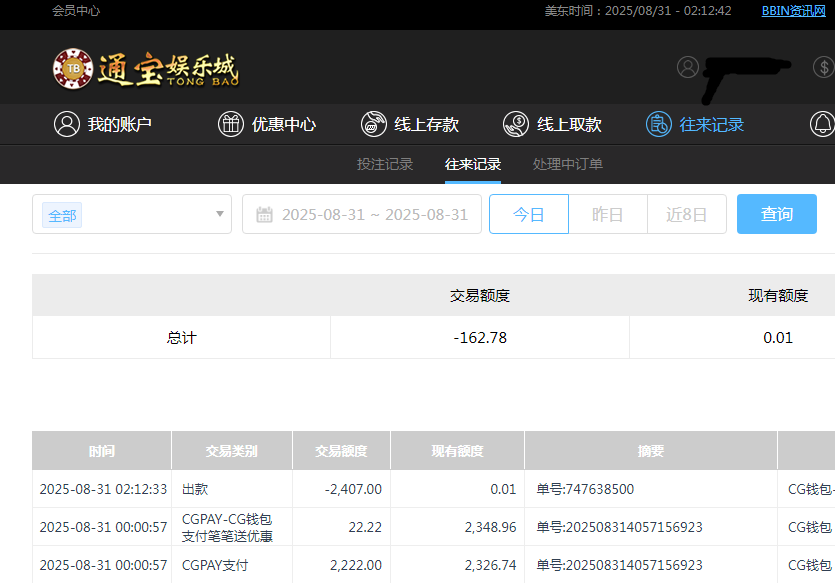Expand the dropdown arrow beside 全部
Screen dimensions: 835x583
click(x=220, y=214)
